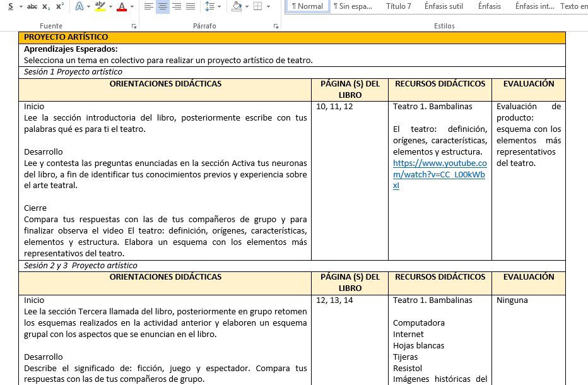Open the underline style dropdown arrow
This screenshot has height=385, width=588.
21,6
